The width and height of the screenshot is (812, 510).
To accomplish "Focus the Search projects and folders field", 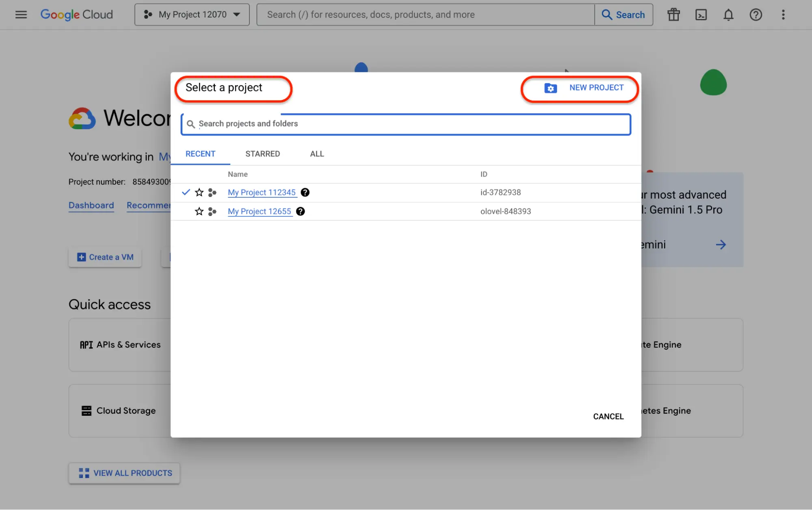I will (406, 124).
